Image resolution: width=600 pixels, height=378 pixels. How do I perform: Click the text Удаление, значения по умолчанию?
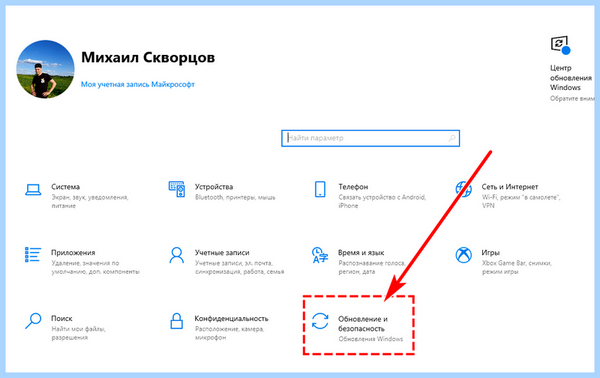tap(95, 267)
